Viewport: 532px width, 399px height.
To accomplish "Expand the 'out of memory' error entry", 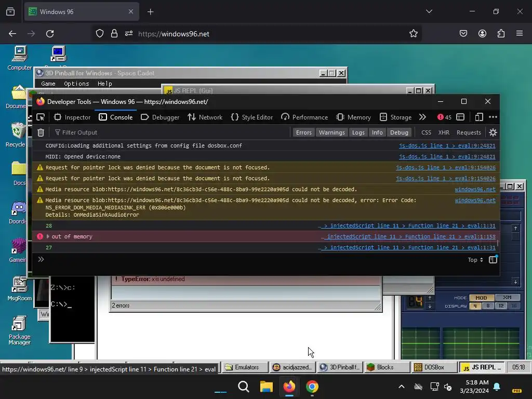I will pos(48,236).
